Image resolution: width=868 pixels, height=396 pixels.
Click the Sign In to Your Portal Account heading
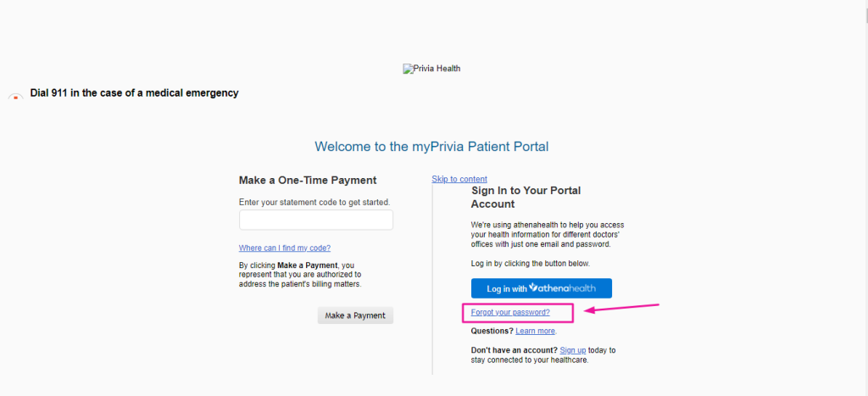click(x=526, y=198)
